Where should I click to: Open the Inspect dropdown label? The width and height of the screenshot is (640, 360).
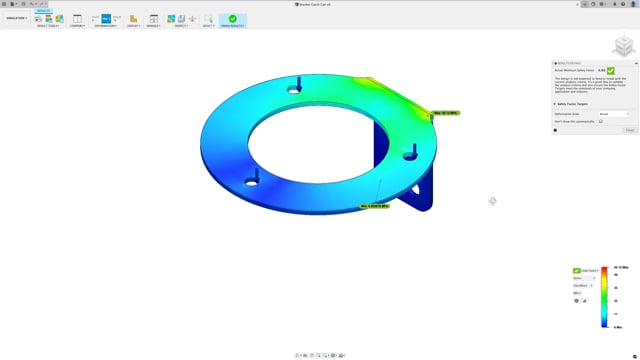[181, 26]
